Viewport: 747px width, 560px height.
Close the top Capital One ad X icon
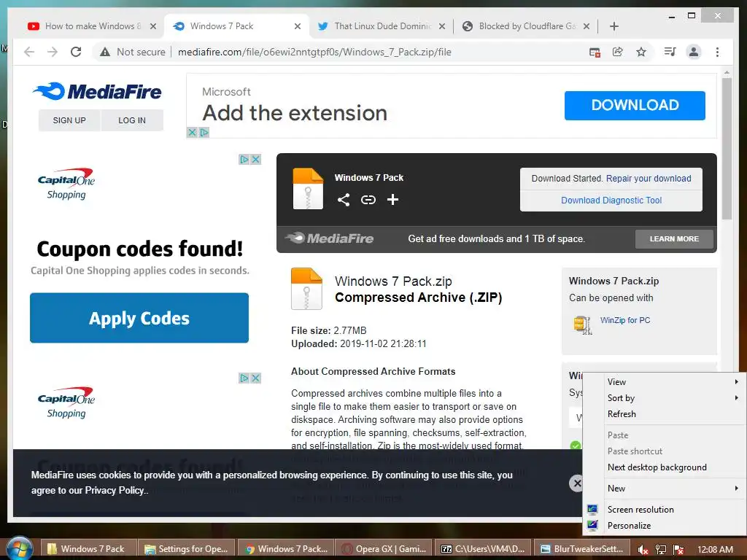click(256, 160)
